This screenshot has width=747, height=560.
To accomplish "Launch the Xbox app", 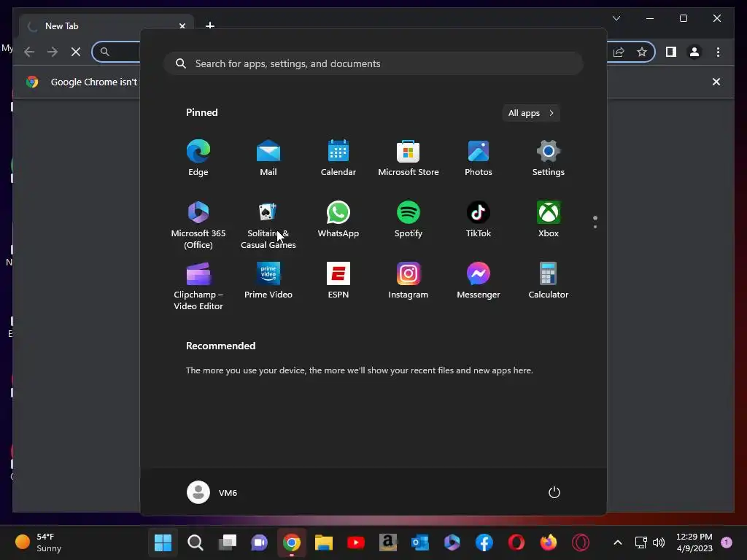I will (x=549, y=219).
